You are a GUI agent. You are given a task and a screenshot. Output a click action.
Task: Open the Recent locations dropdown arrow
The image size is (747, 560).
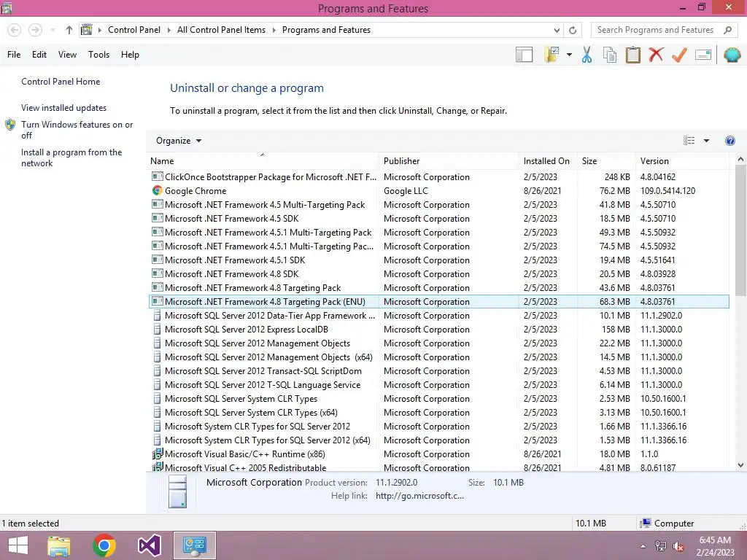pyautogui.click(x=53, y=30)
